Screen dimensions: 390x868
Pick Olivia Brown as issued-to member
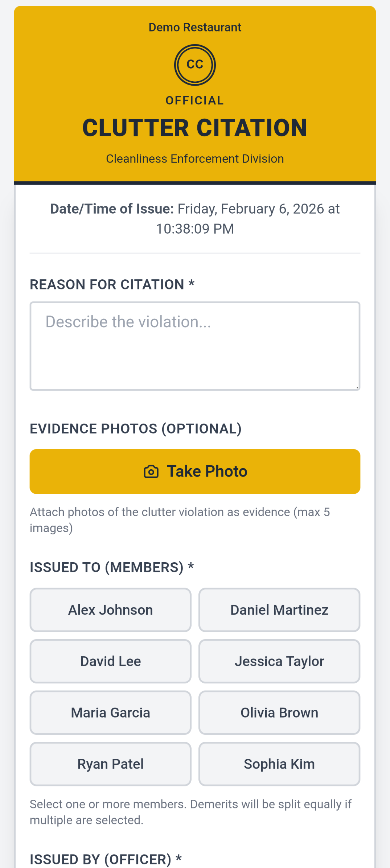tap(279, 713)
